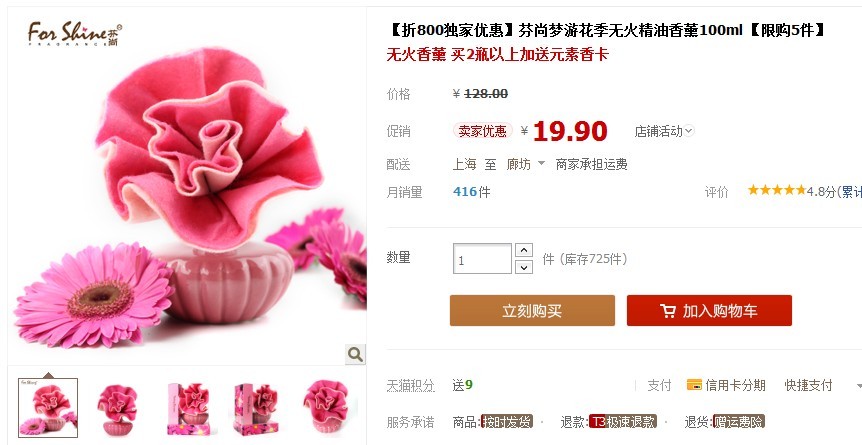The height and width of the screenshot is (445, 862).
Task: Select the last flower diffuser thumbnail
Action: pyautogui.click(x=327, y=408)
